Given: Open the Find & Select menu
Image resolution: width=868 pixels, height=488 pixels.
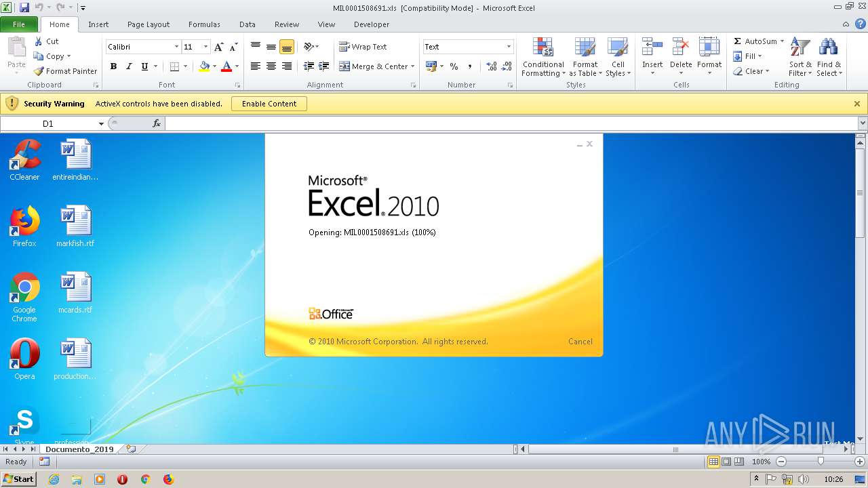Looking at the screenshot, I should tap(829, 58).
